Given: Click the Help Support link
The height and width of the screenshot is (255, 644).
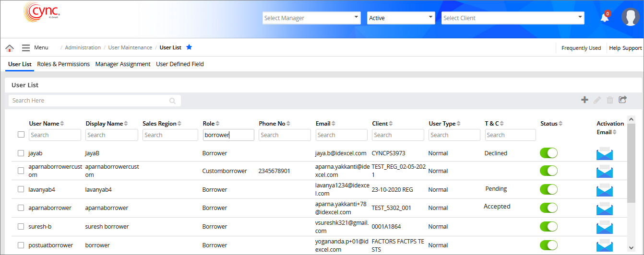Looking at the screenshot, I should 625,48.
